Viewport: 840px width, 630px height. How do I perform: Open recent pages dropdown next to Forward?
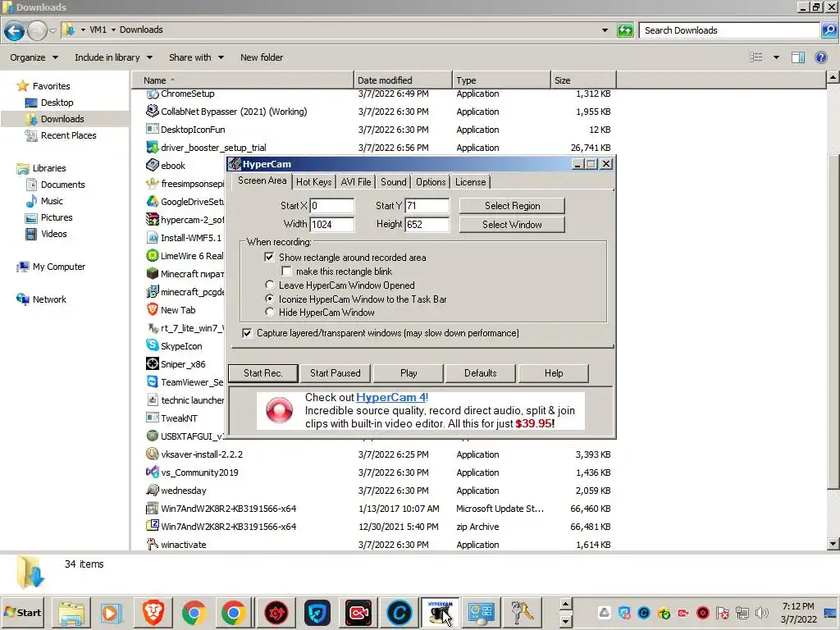pyautogui.click(x=52, y=30)
